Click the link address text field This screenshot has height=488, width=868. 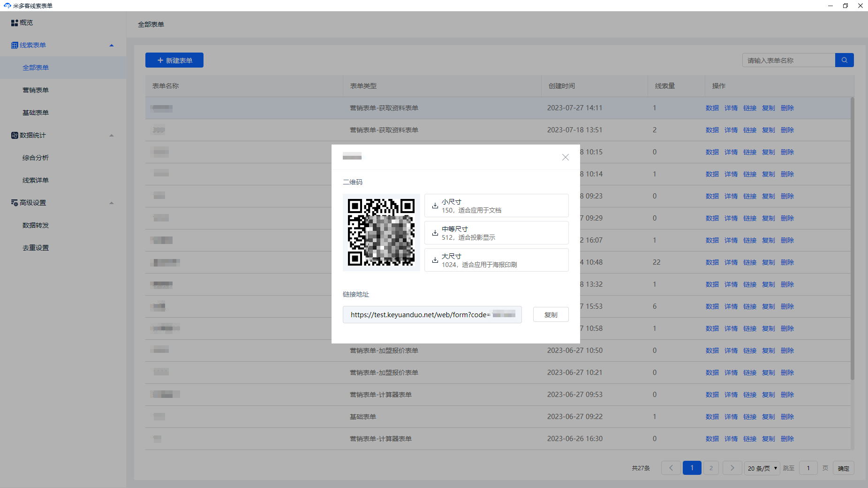[432, 314]
